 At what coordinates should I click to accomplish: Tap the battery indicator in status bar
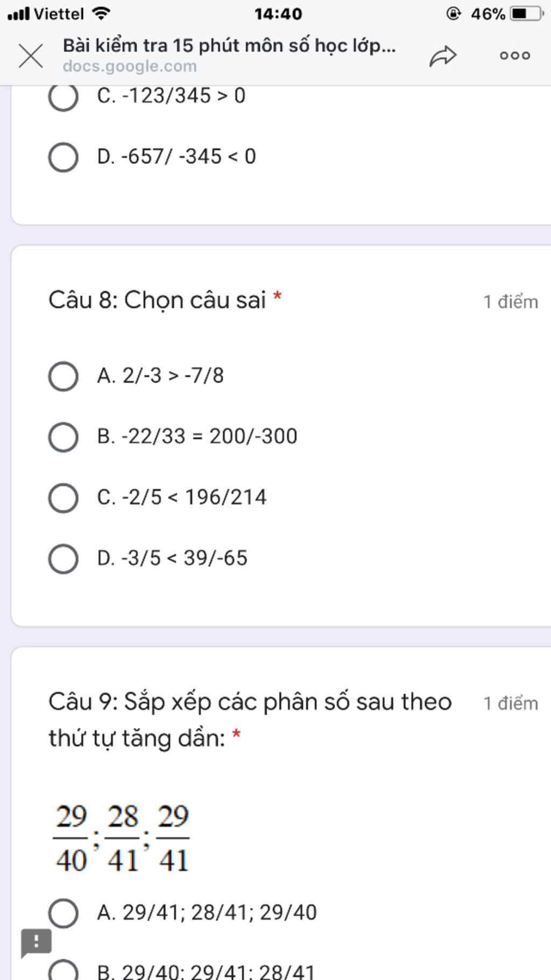coord(527,13)
